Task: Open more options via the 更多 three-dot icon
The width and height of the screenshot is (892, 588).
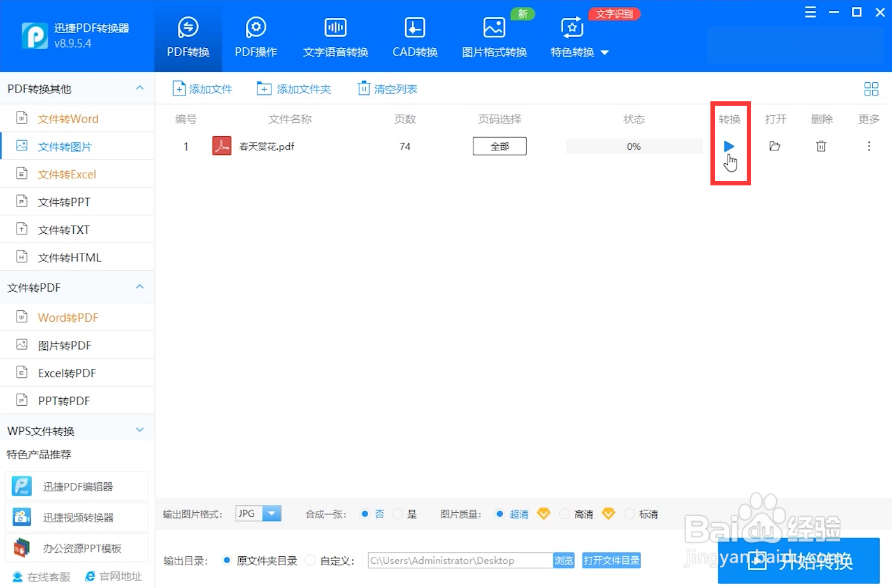Action: 868,146
